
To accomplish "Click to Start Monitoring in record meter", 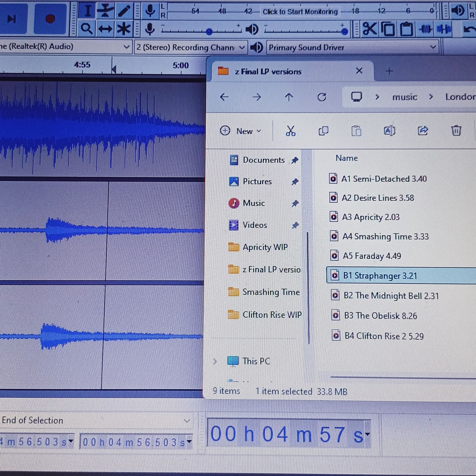I will pyautogui.click(x=300, y=12).
